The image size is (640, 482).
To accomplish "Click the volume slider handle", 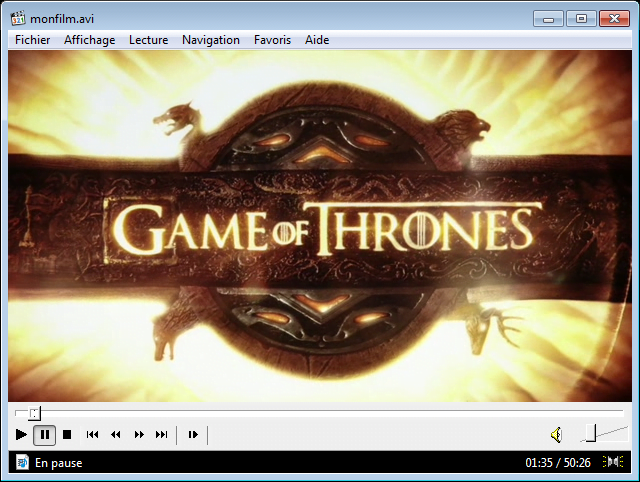I will click(x=591, y=433).
